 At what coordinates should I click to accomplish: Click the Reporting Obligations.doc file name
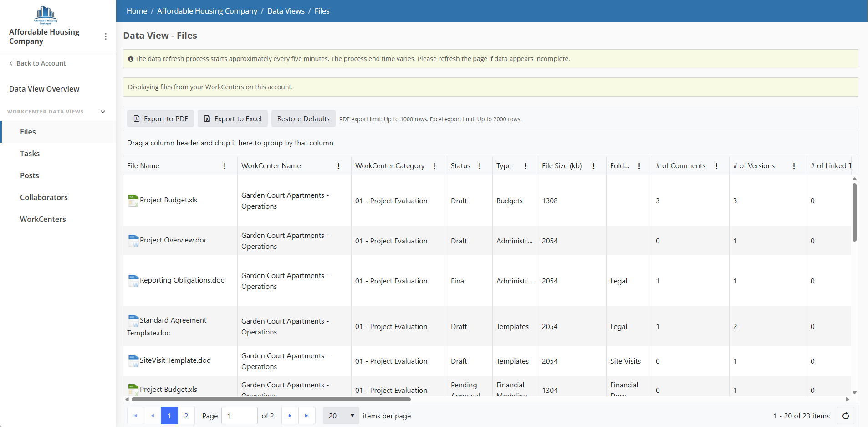click(x=182, y=280)
